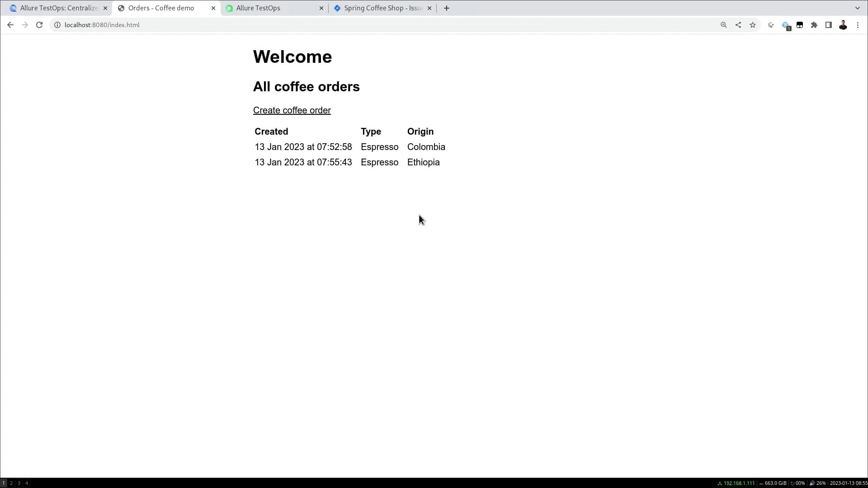Screen dimensions: 868x488
Task: Open the Extensions puzzle piece icon
Action: [814, 25]
